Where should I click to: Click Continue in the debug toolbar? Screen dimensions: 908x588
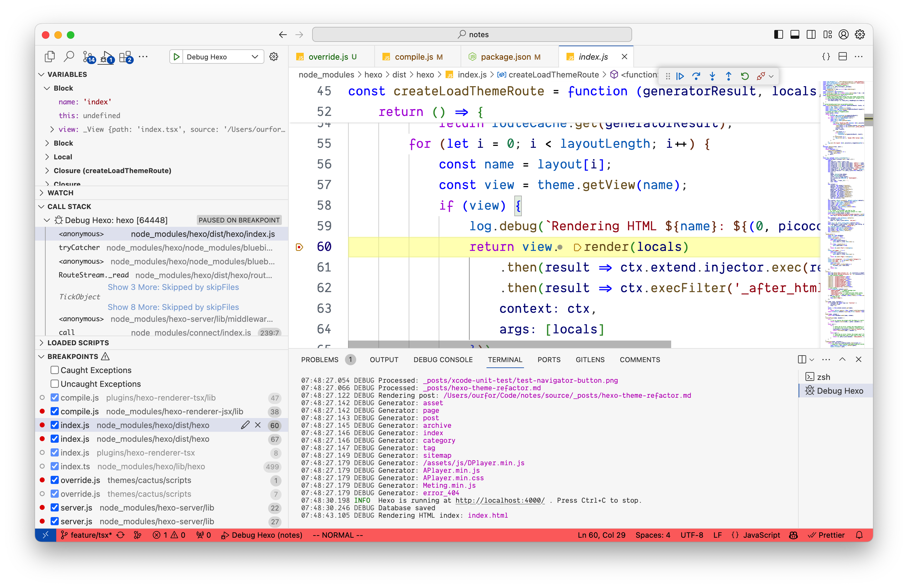(680, 76)
